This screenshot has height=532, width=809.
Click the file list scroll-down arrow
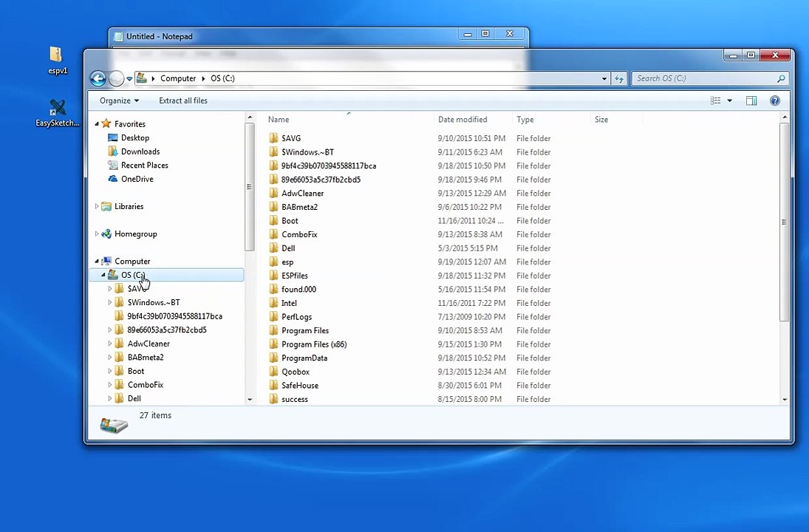785,400
